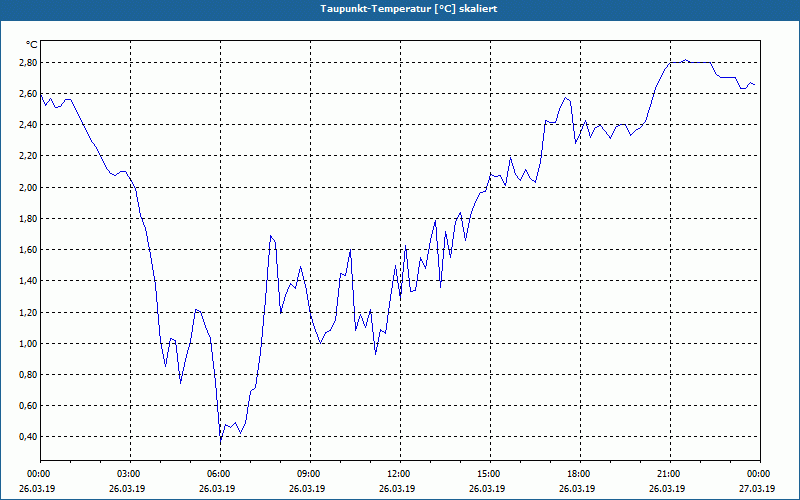Click the 26.03.19 date below 15:00

pyautogui.click(x=487, y=488)
